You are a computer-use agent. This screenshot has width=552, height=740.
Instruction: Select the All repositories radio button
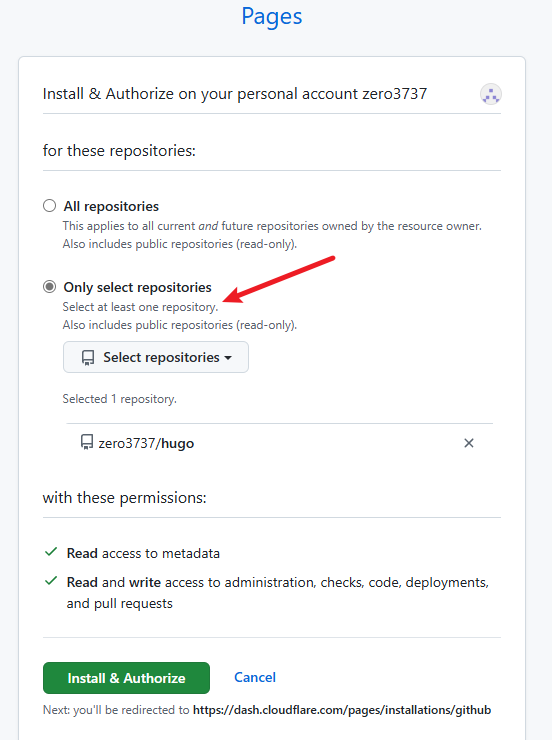(x=50, y=206)
